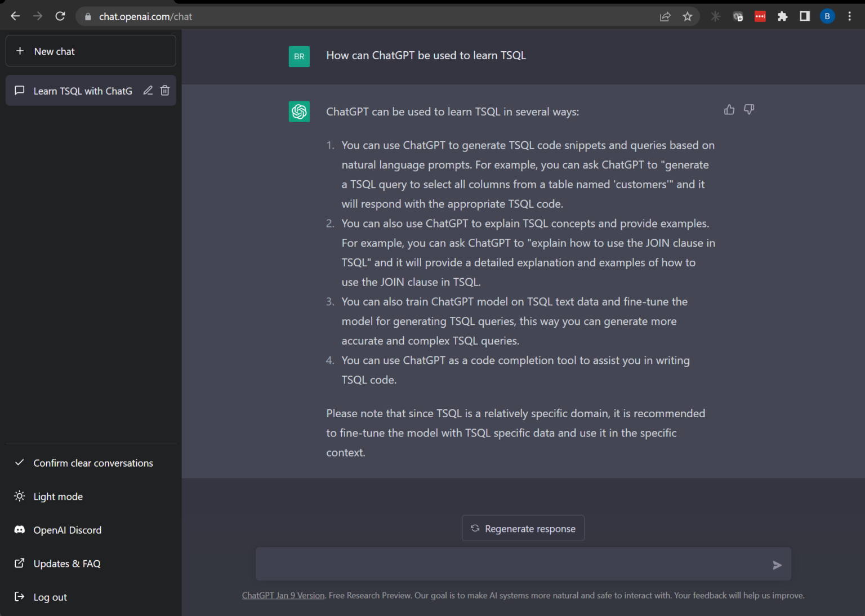
Task: Click the trash icon to delete the conversation
Action: click(164, 90)
